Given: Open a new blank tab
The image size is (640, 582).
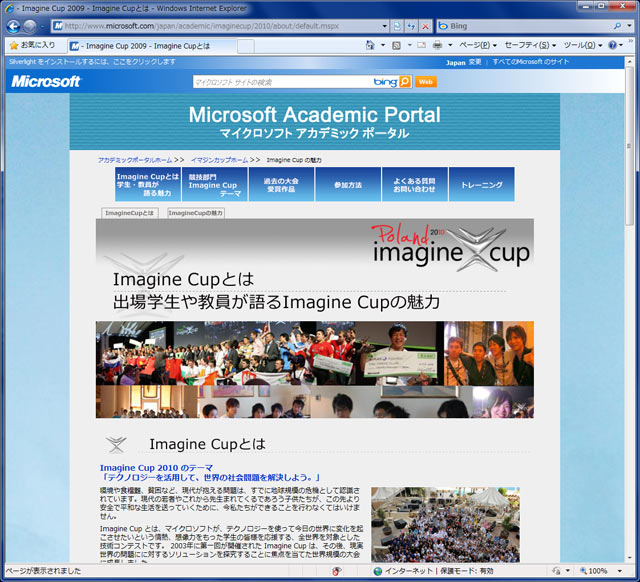Looking at the screenshot, I should coord(246,46).
